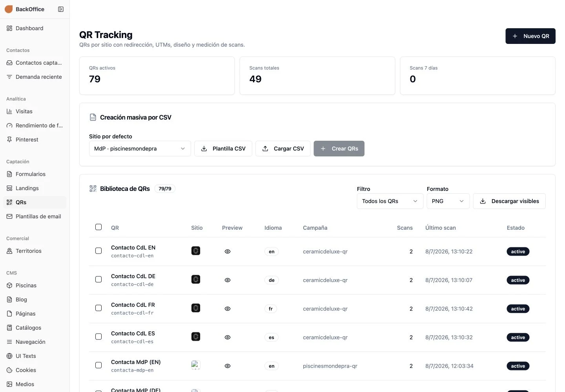Check the Contacto CdL FR row checkbox
The image size is (565, 392).
click(98, 308)
